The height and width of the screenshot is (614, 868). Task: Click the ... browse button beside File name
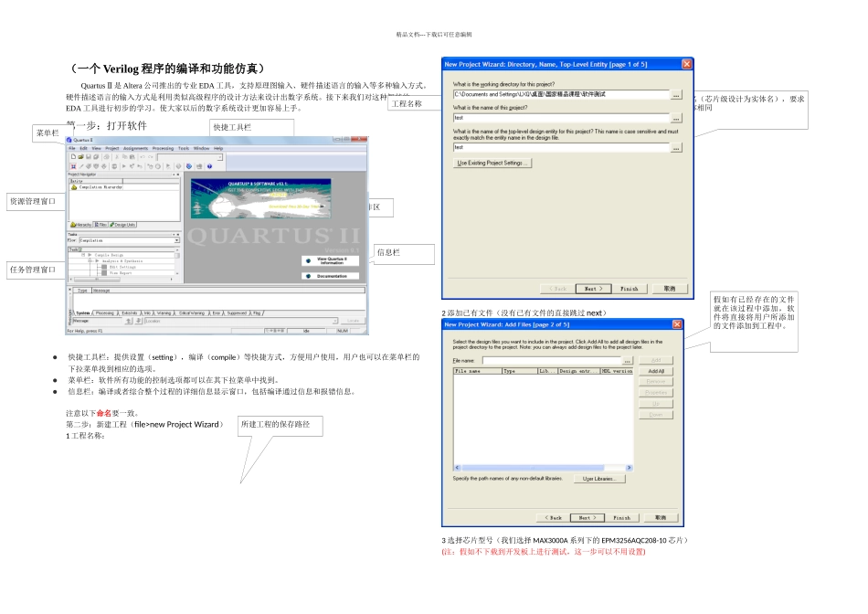tap(628, 360)
